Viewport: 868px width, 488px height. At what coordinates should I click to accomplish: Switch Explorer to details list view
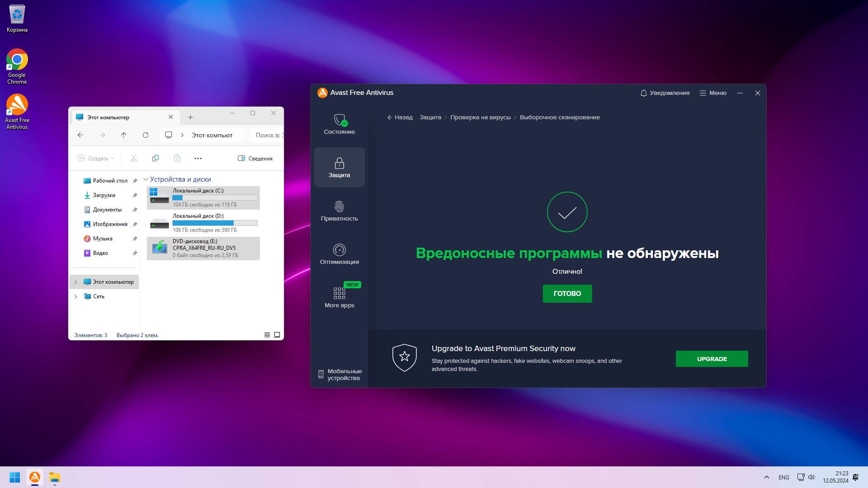click(x=267, y=335)
